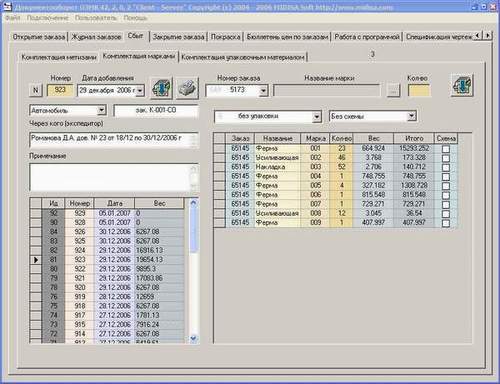Tick the Схема checkbox for Накладка 003
The image size is (500, 384).
[x=446, y=167]
